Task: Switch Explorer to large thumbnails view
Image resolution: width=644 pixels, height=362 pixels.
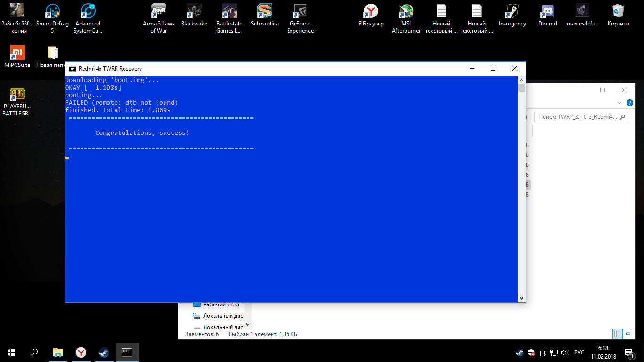Action: point(627,334)
